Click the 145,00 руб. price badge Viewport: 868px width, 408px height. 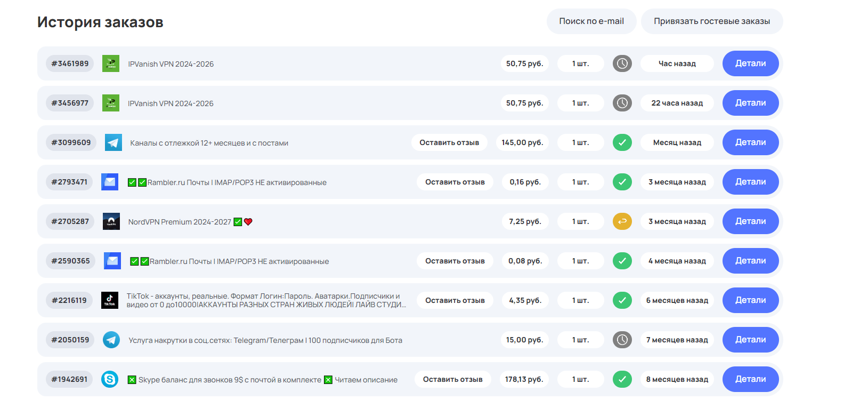522,142
